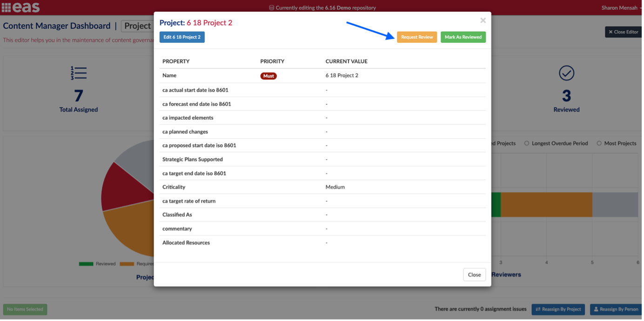This screenshot has height=321, width=644.
Task: Click the red project title in dialog
Action: click(209, 23)
